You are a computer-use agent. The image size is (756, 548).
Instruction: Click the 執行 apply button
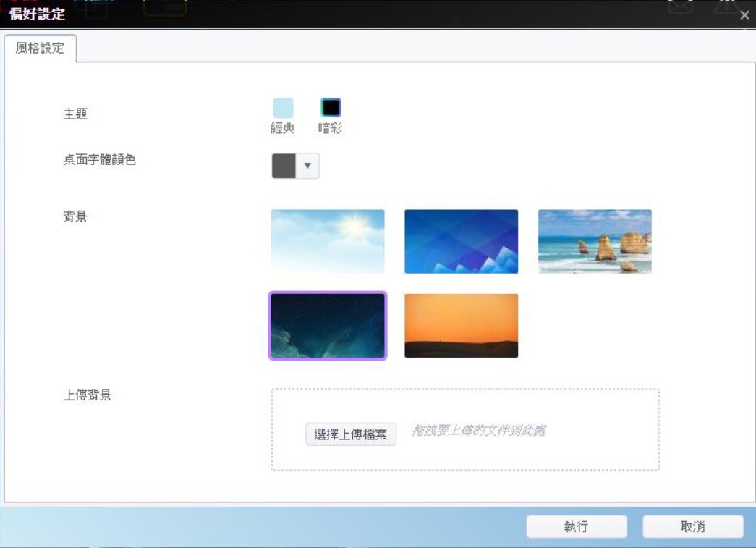tap(577, 526)
